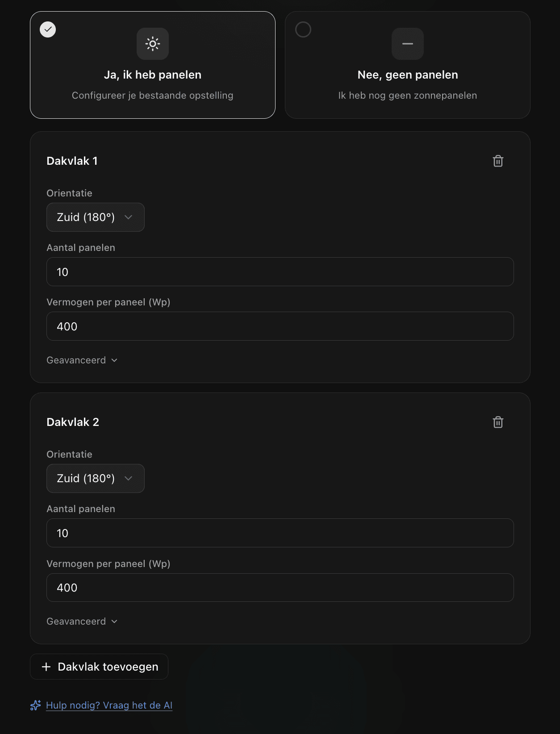This screenshot has width=560, height=734.
Task: Click the plus icon in 'Dakvlak toevoegen'
Action: [x=46, y=667]
